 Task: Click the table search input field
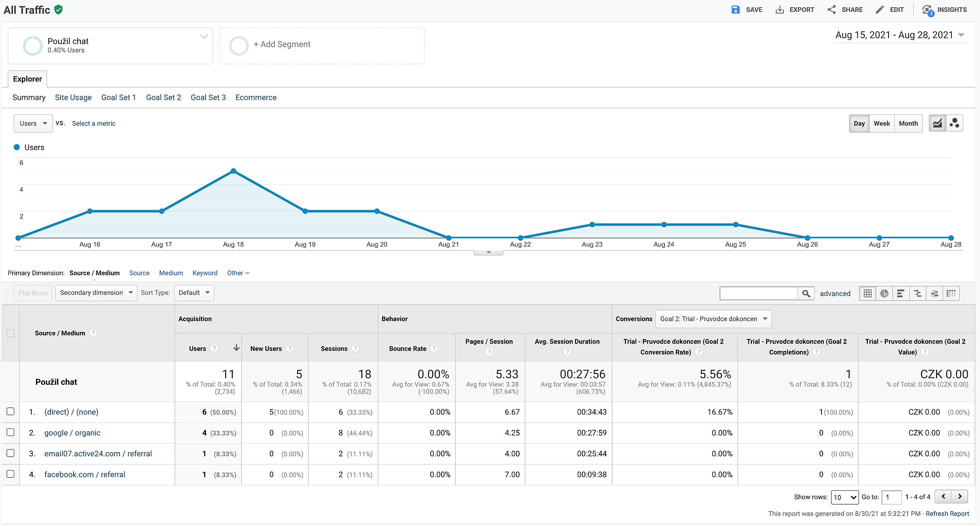point(758,294)
